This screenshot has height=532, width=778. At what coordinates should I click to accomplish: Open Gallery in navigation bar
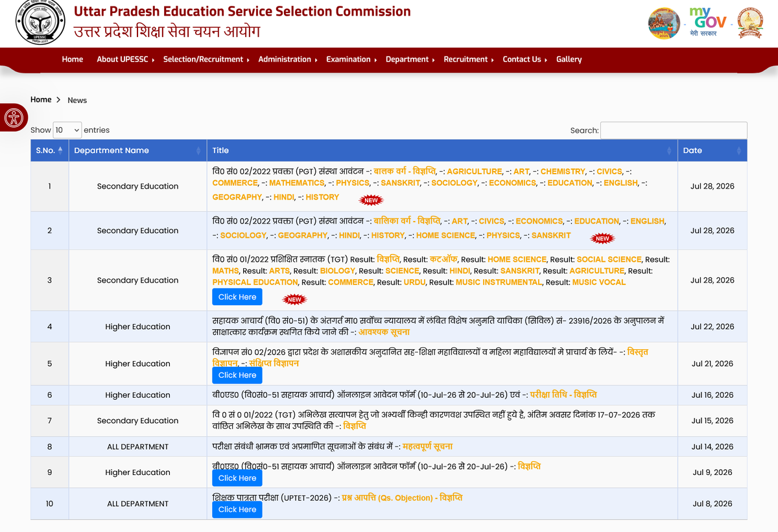click(x=569, y=59)
